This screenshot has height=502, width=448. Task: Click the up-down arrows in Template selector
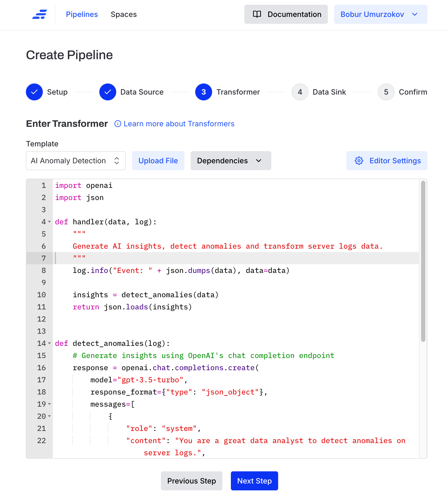click(117, 161)
